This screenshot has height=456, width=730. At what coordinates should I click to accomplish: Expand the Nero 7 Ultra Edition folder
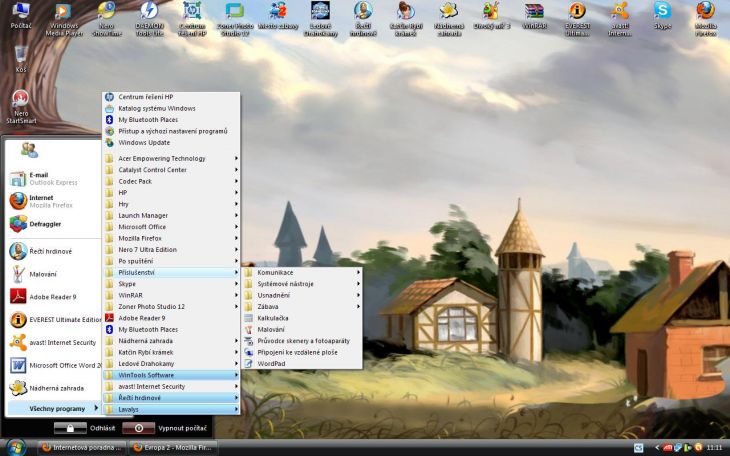coord(171,250)
